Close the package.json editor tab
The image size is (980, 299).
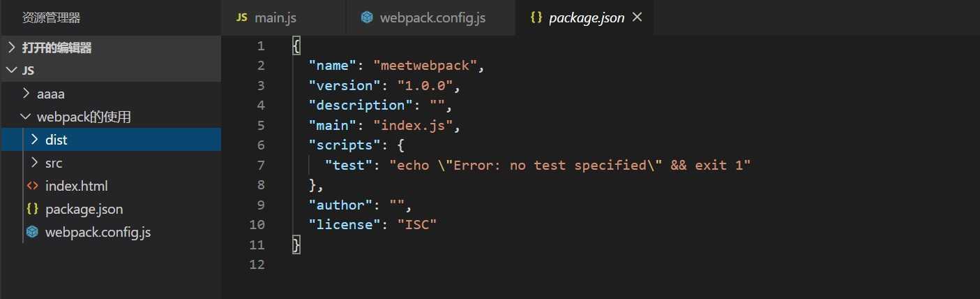(637, 17)
